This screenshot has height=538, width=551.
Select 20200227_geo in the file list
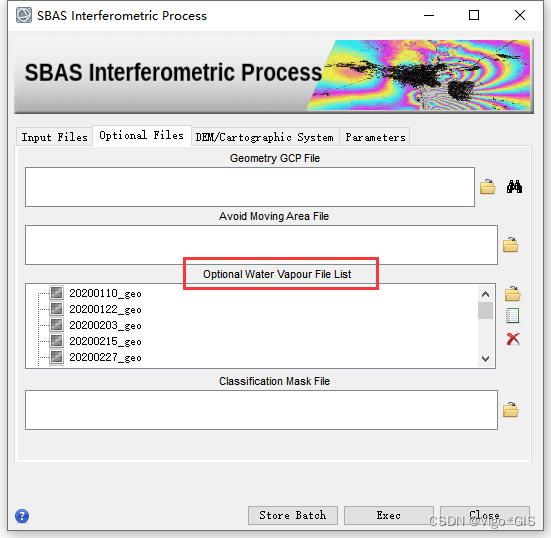[105, 357]
